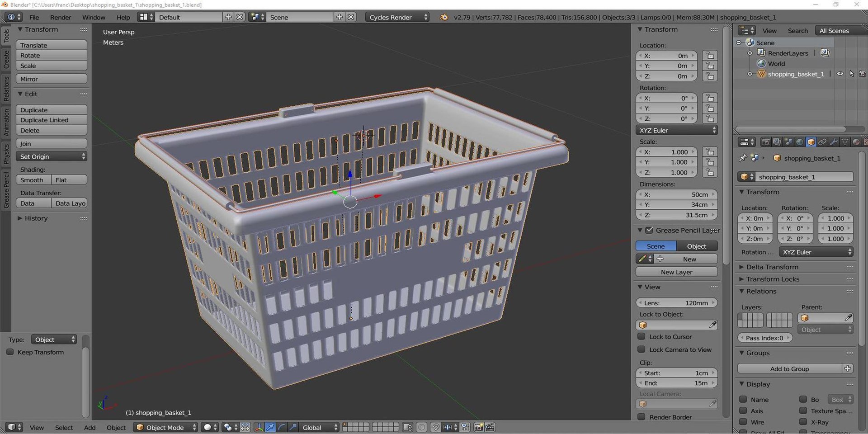Viewport: 868px width, 434px height.
Task: Expand the Transform Locks panel
Action: point(773,279)
